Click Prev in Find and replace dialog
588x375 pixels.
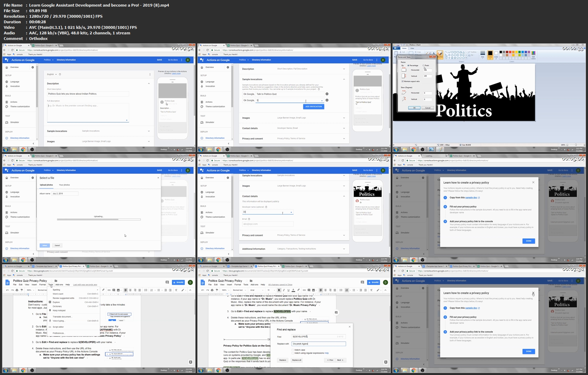click(x=330, y=360)
